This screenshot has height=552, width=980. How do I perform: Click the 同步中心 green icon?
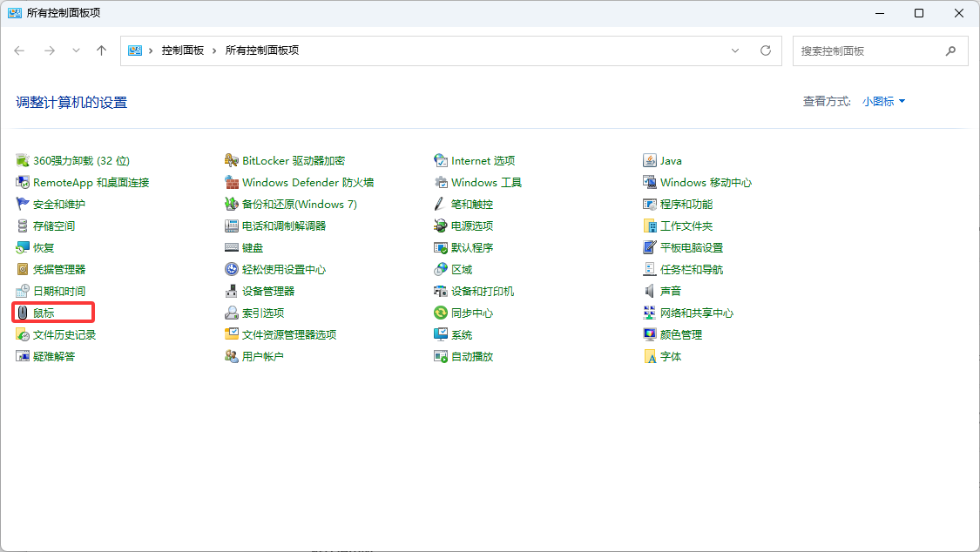pos(441,313)
